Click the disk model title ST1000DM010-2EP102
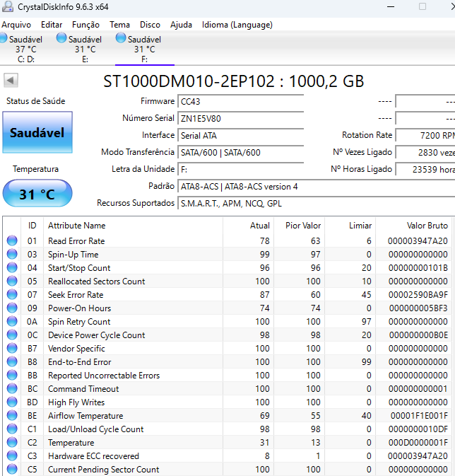The height and width of the screenshot is (476, 455). (189, 81)
